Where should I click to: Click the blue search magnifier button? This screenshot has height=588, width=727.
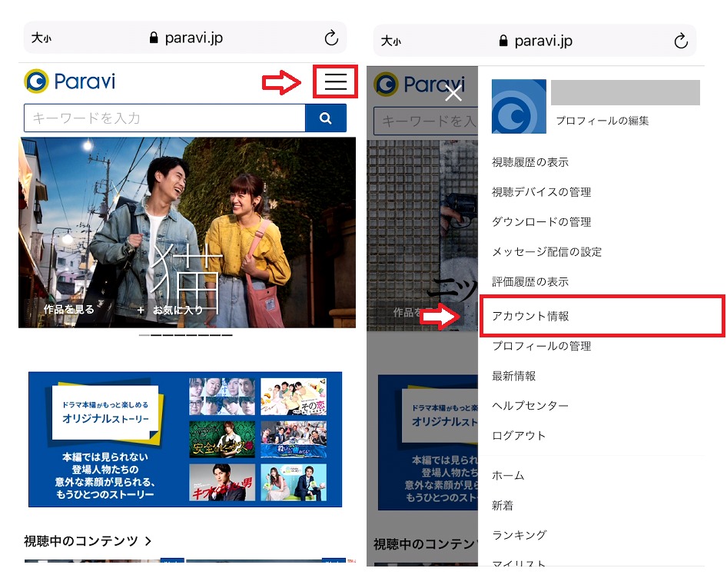coord(326,118)
